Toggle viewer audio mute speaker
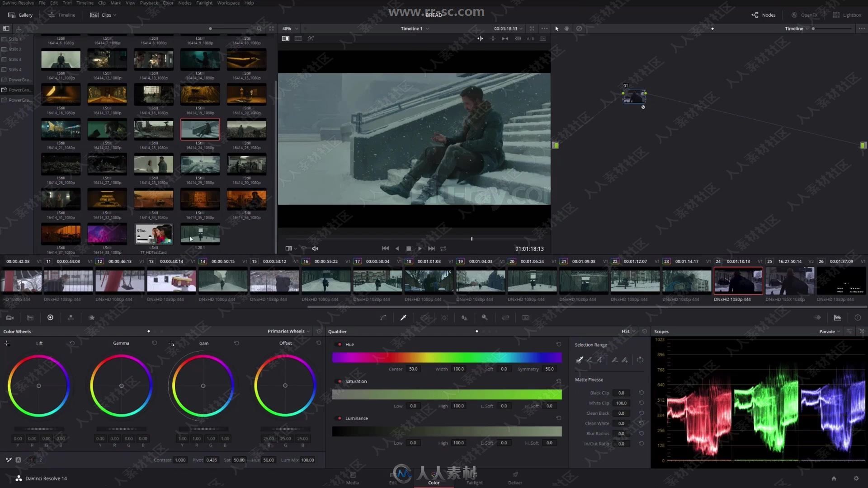Screen dimensions: 868x488 pyautogui.click(x=315, y=249)
